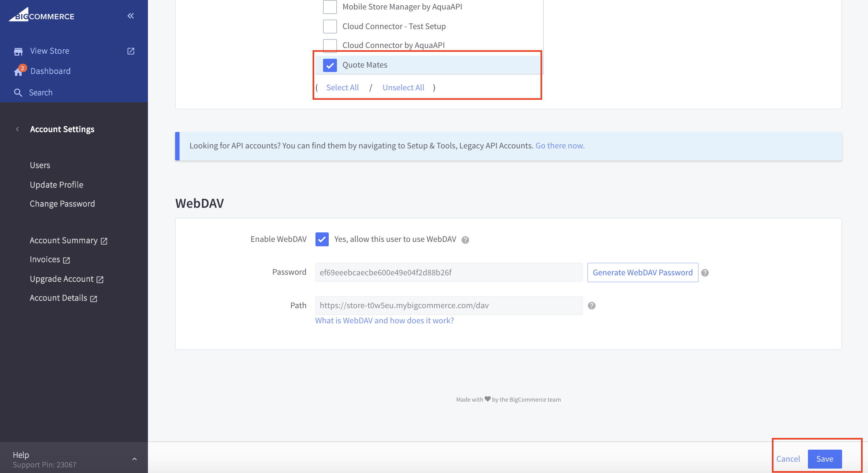Viewport: 868px width, 473px height.
Task: Collapse sidebar with double-chevron icon
Action: [131, 16]
